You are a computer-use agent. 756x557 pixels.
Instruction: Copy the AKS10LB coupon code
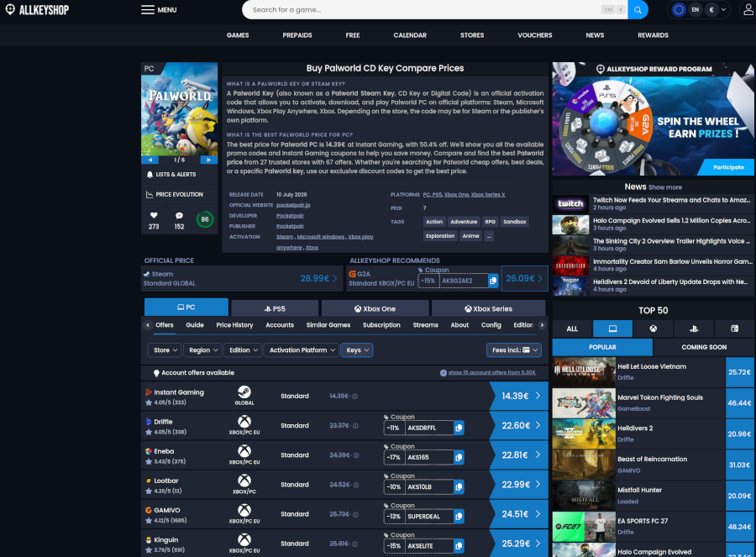coord(459,486)
